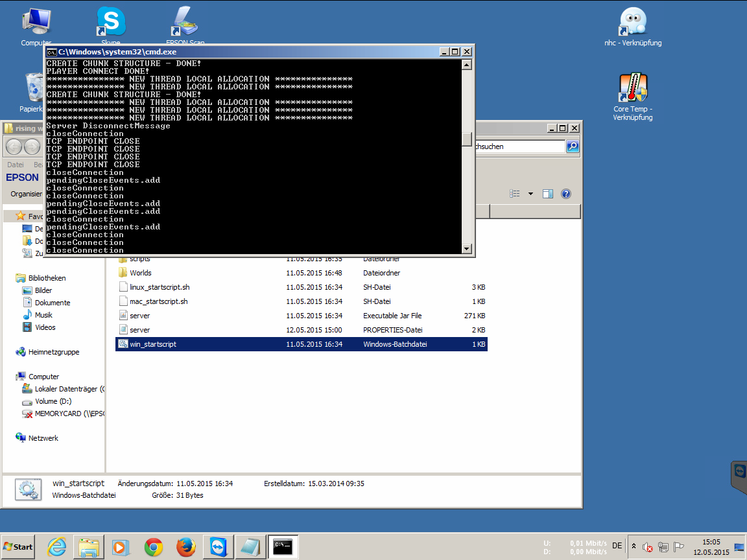Show hidden system tray icons
This screenshot has height=560, width=747.
point(634,546)
